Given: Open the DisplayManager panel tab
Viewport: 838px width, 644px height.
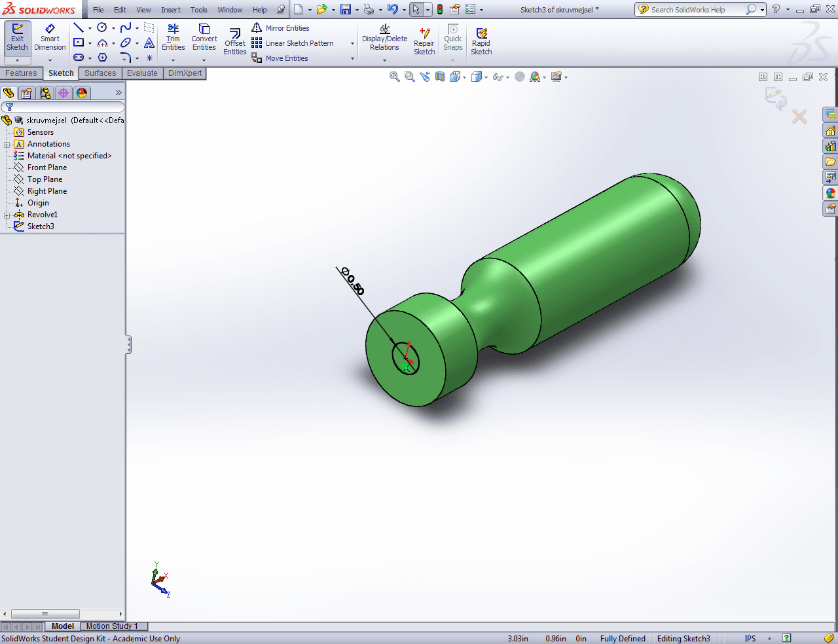Looking at the screenshot, I should [82, 93].
